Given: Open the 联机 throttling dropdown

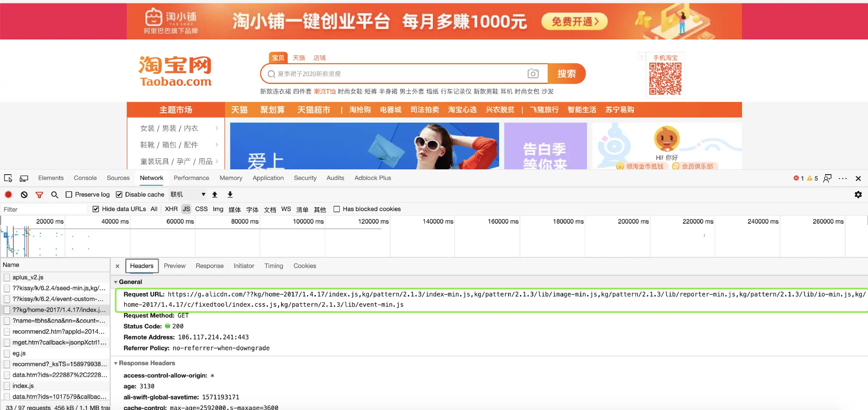Looking at the screenshot, I should [188, 195].
